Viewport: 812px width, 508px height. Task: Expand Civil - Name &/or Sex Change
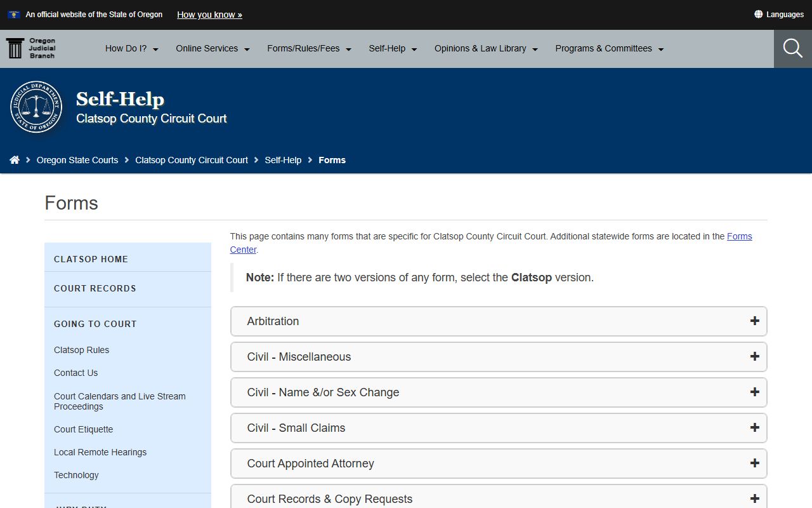pos(499,392)
